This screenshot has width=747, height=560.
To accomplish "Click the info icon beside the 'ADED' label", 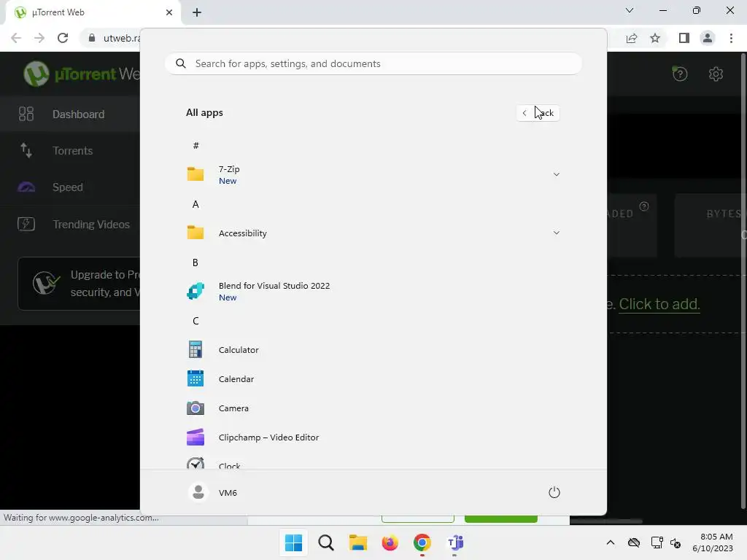I will 643,206.
